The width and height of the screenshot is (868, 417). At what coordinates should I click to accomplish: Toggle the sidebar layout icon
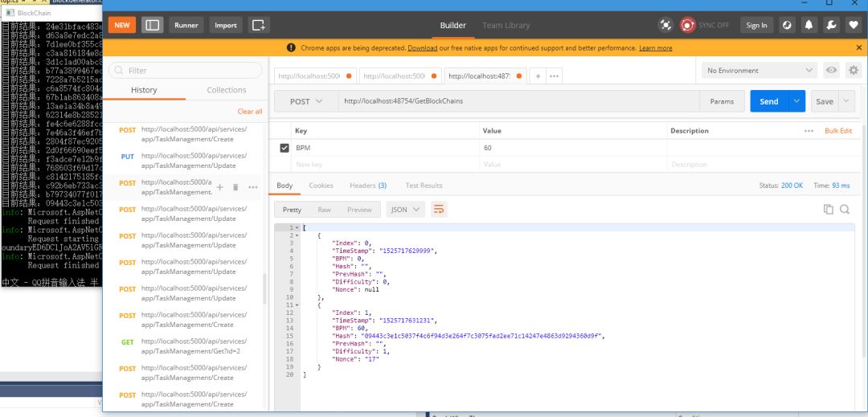(x=152, y=25)
